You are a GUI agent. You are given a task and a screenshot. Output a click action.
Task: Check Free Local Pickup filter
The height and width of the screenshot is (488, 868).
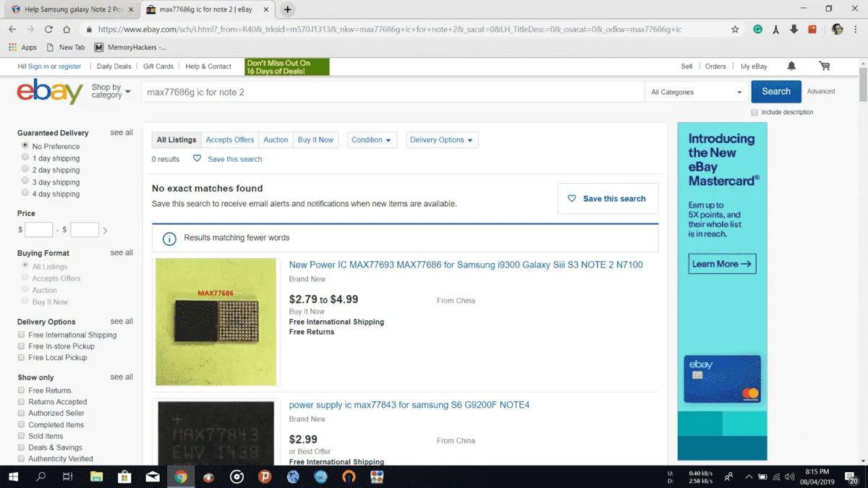point(21,357)
